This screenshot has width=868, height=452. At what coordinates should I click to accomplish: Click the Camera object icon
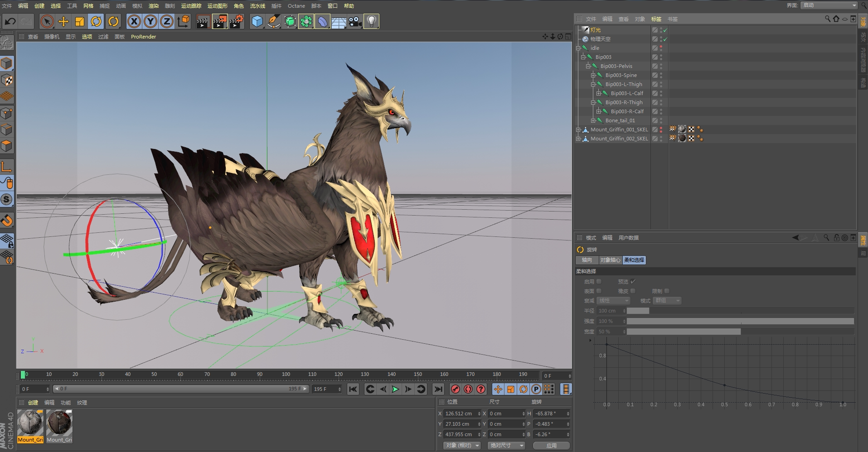point(355,21)
